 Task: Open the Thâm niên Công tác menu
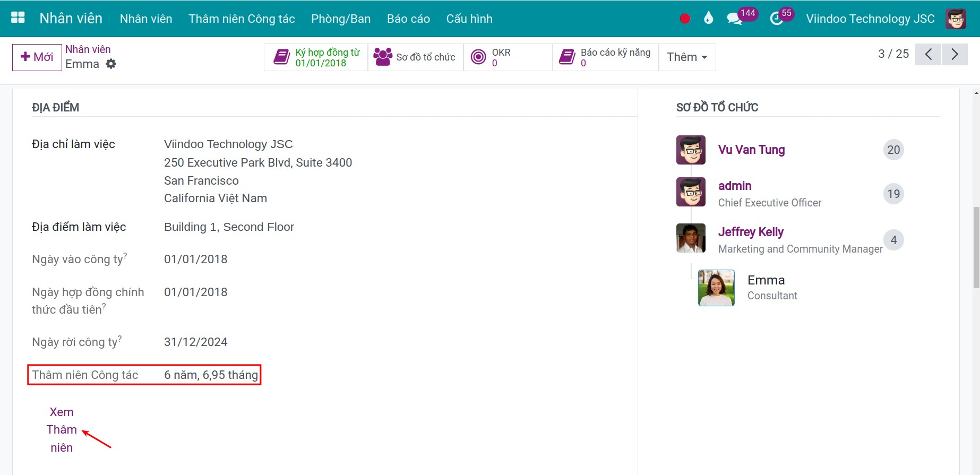pyautogui.click(x=242, y=19)
